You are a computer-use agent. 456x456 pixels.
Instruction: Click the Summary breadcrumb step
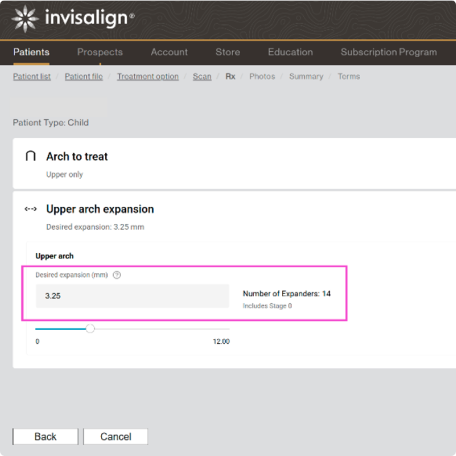(306, 76)
